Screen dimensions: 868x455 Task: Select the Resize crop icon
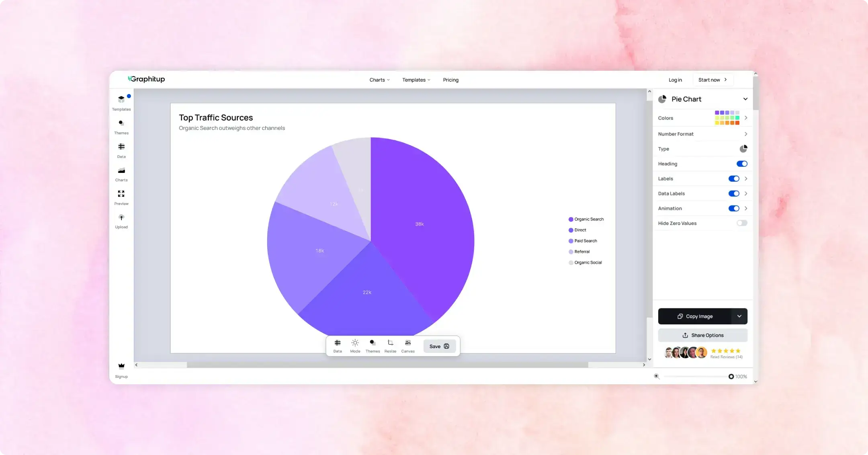click(x=390, y=343)
